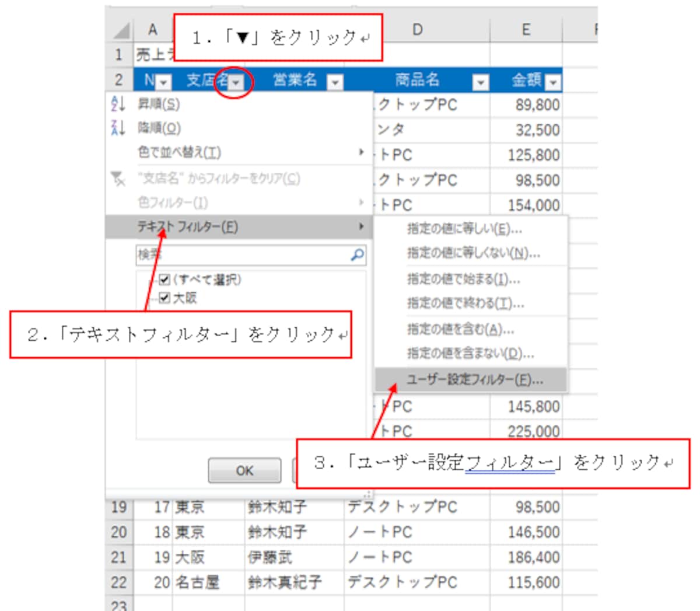Click the 186,400 amount cell
Viewport: 700px width, 611px height.
coord(526,557)
